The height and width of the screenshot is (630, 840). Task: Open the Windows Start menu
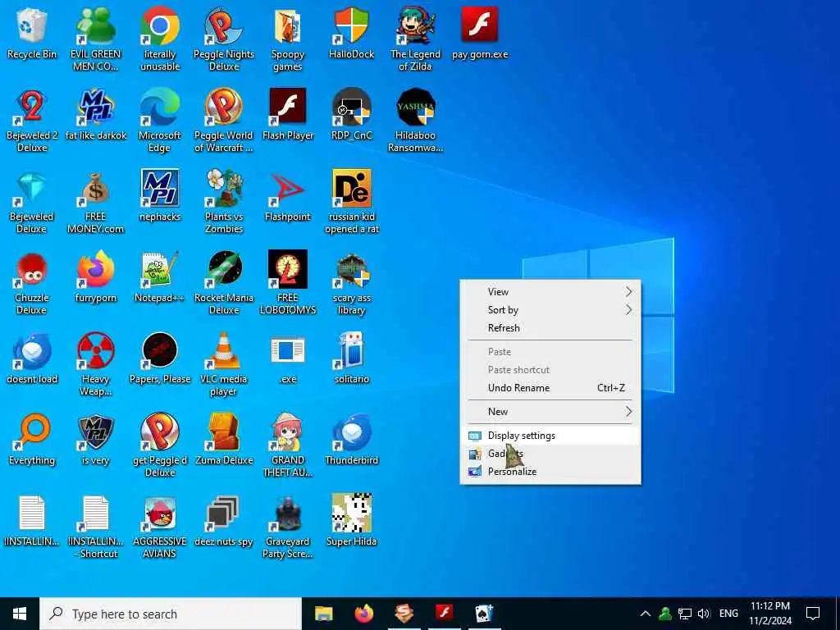[x=20, y=614]
